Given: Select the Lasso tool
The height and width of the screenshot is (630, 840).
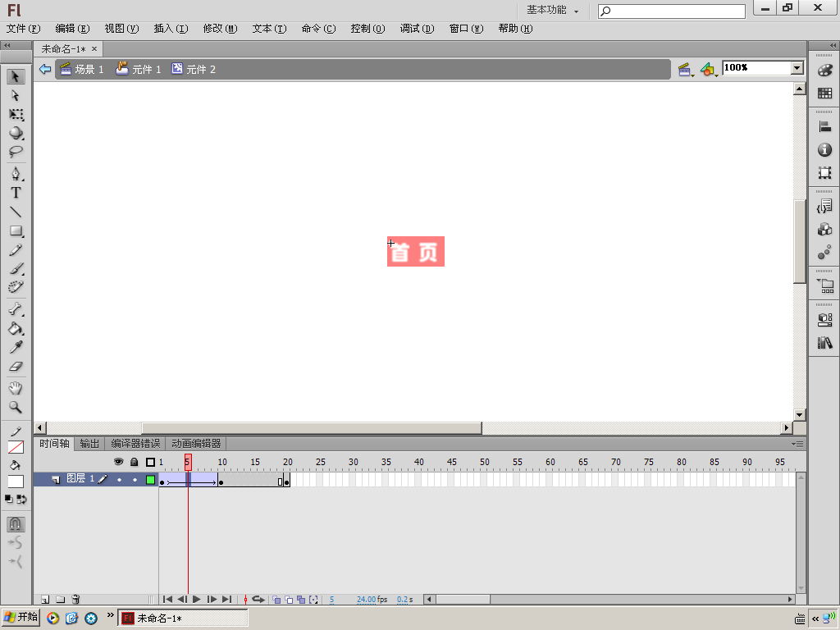Looking at the screenshot, I should click(x=16, y=152).
